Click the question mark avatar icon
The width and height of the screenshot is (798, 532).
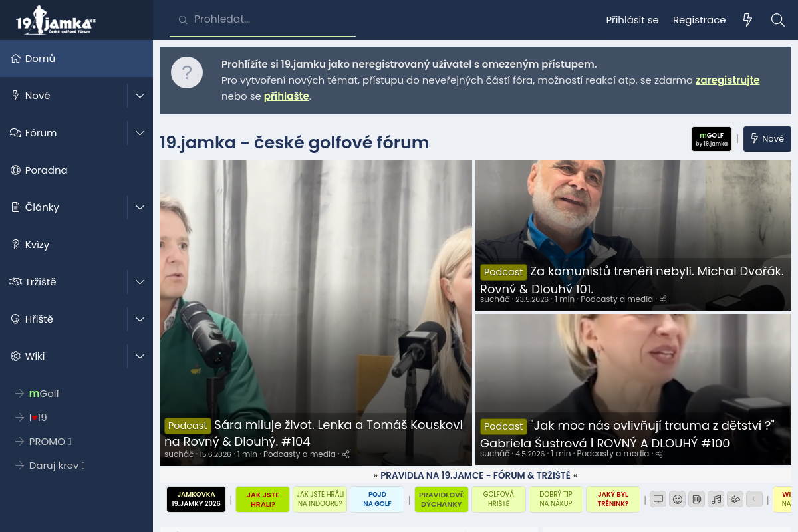tap(187, 72)
